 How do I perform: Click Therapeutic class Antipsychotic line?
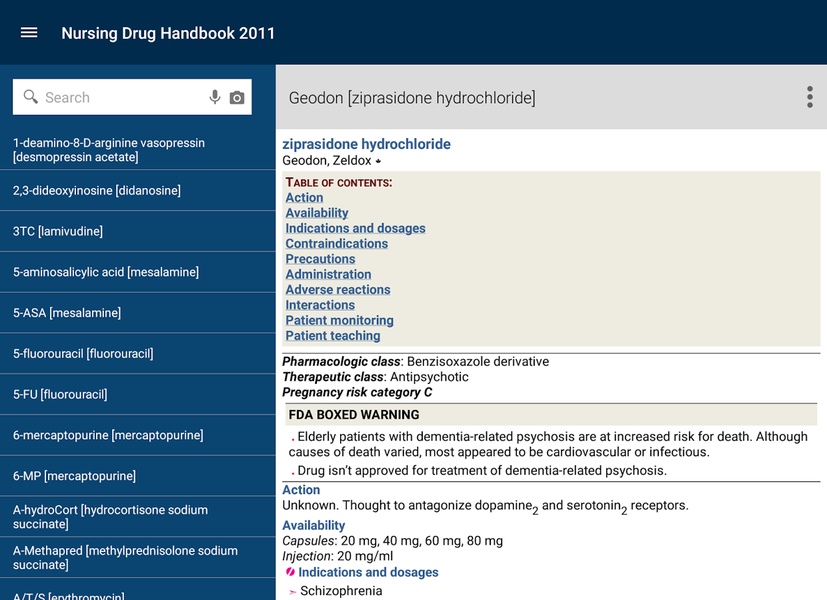point(375,376)
